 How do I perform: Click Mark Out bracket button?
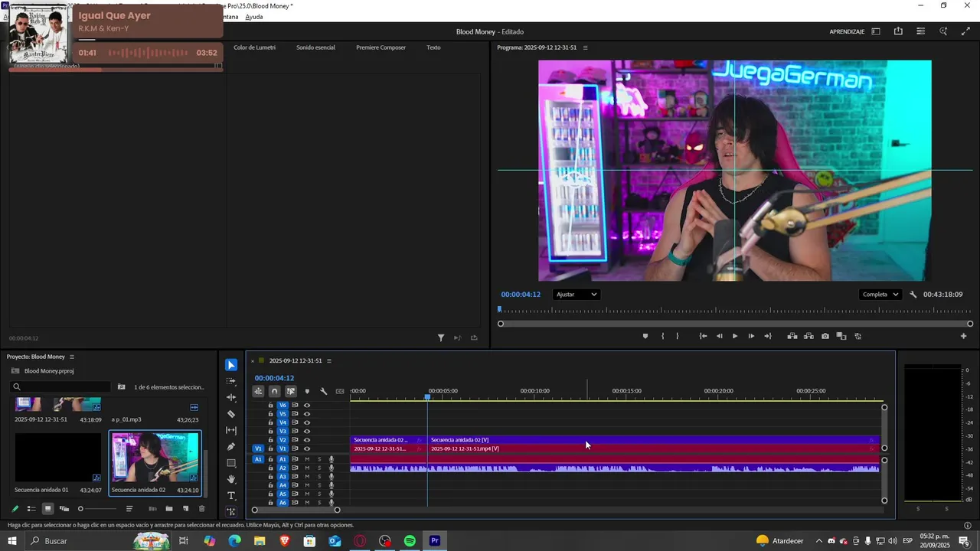677,336
